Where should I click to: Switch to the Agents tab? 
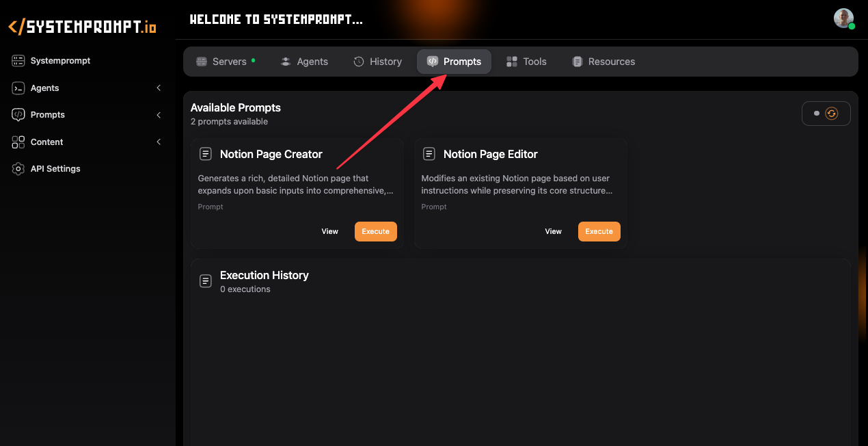(304, 62)
